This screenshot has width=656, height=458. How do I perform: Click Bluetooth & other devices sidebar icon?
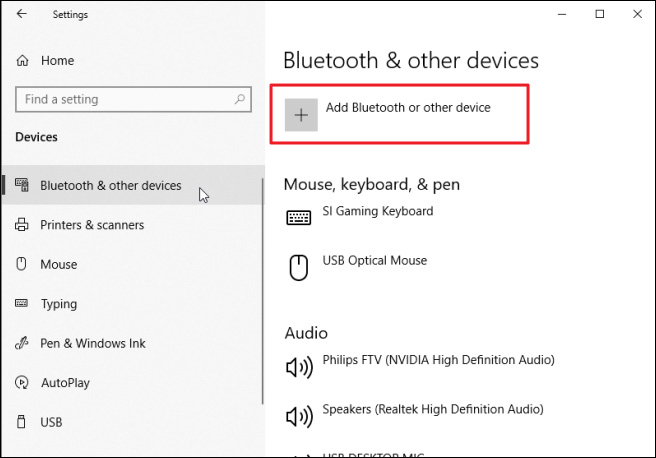click(x=22, y=185)
